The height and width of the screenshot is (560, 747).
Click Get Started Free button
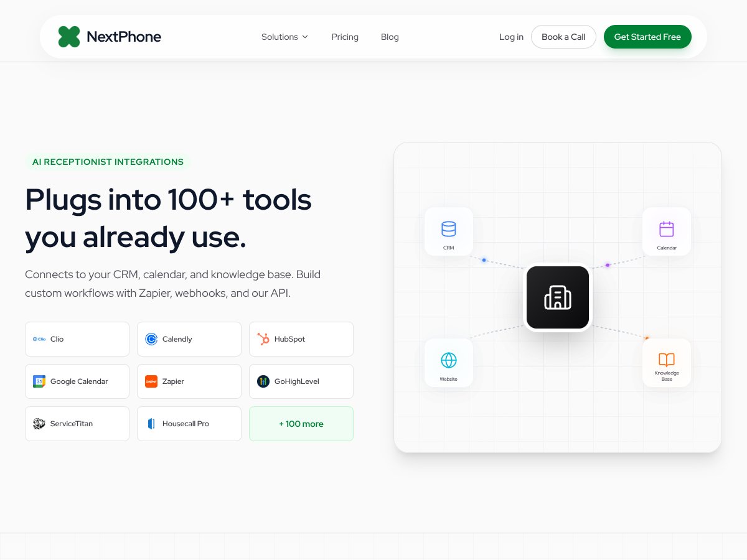pos(647,37)
